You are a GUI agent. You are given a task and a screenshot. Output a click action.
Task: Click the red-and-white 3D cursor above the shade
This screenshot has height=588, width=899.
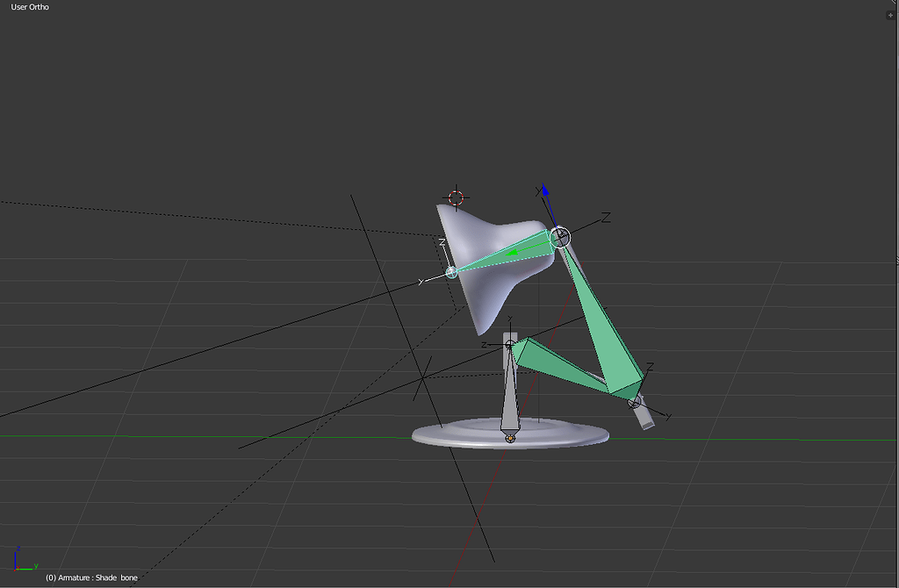[x=456, y=196]
